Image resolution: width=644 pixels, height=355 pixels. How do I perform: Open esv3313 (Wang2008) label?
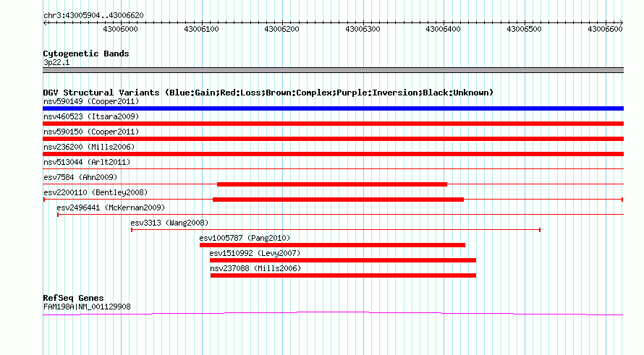169,223
